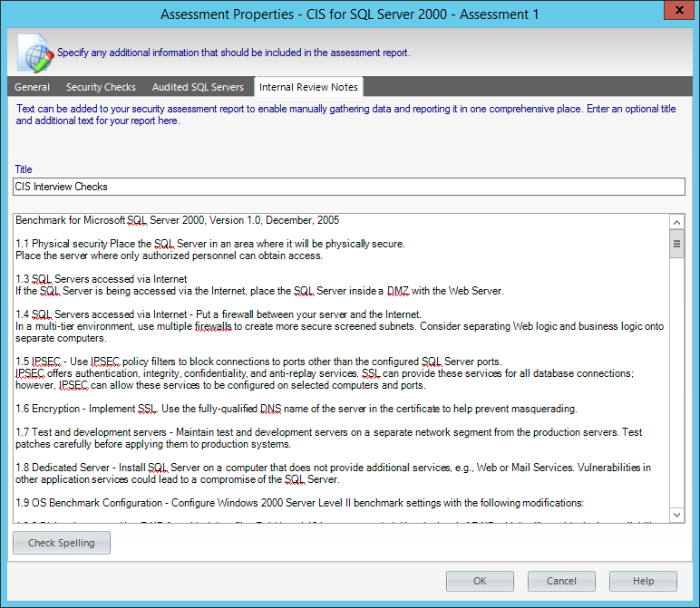
Task: Click the Check Spelling button
Action: 62,543
